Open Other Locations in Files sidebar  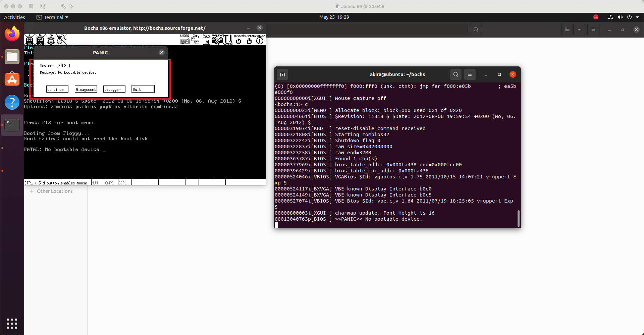[55, 191]
